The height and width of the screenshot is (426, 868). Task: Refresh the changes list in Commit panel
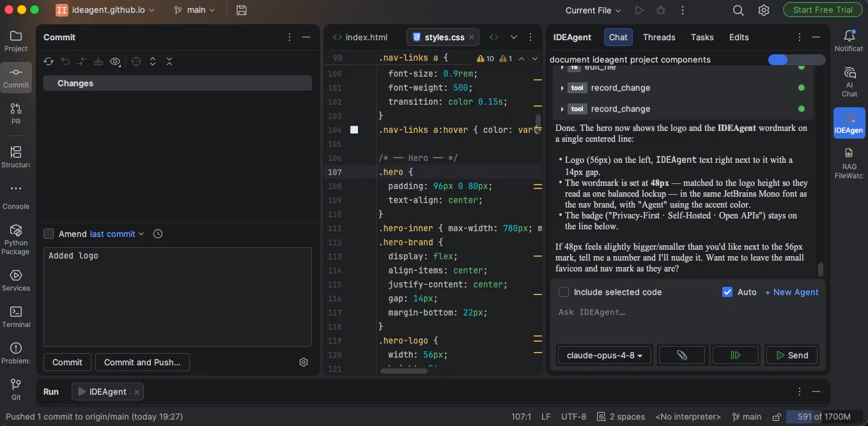tap(49, 61)
